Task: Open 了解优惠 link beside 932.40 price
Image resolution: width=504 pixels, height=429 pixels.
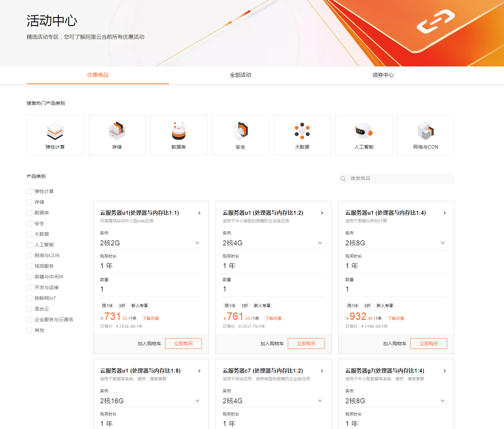Action: 396,318
